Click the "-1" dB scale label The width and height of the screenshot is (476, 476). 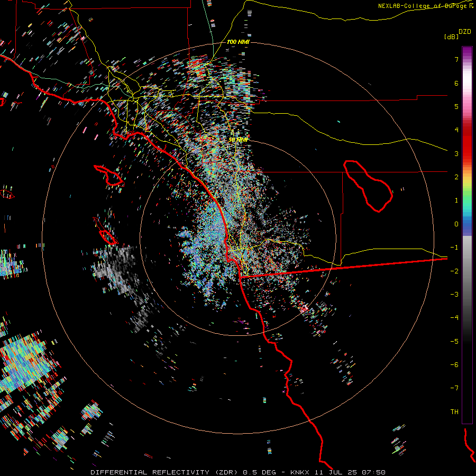454,248
